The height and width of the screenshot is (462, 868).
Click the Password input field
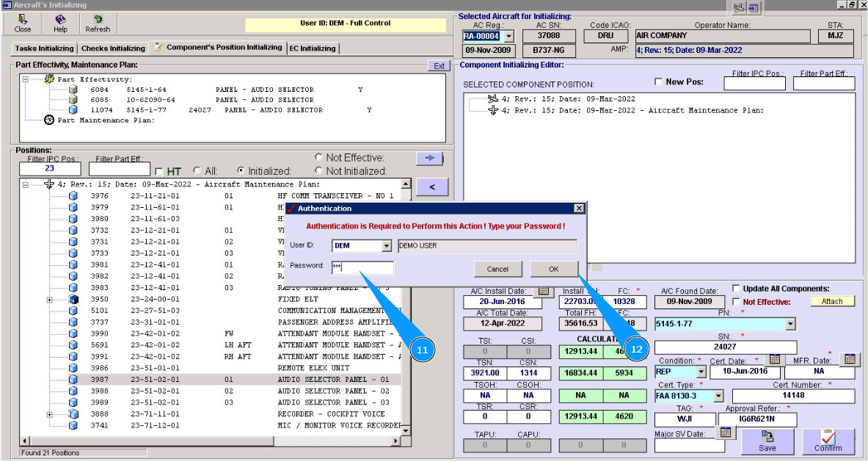(x=362, y=268)
